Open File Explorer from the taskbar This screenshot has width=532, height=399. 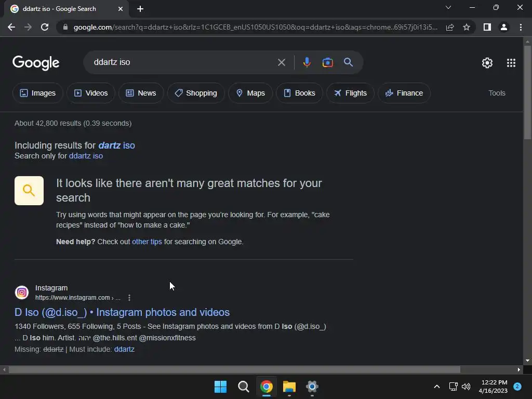pos(289,387)
